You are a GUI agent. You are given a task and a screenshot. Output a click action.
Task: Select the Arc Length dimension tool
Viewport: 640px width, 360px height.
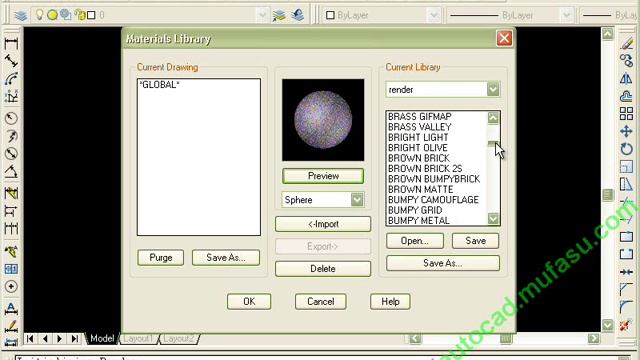11,79
